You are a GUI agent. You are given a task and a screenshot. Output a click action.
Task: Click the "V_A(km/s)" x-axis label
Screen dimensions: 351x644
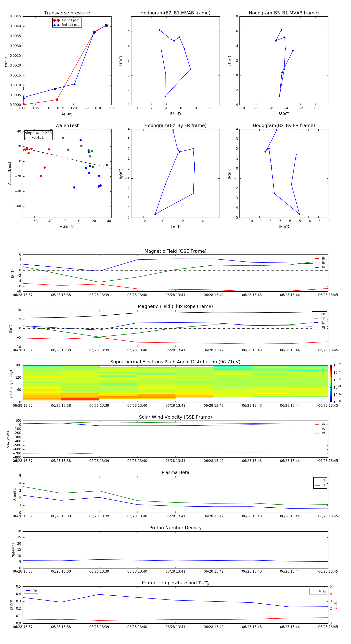(67, 227)
